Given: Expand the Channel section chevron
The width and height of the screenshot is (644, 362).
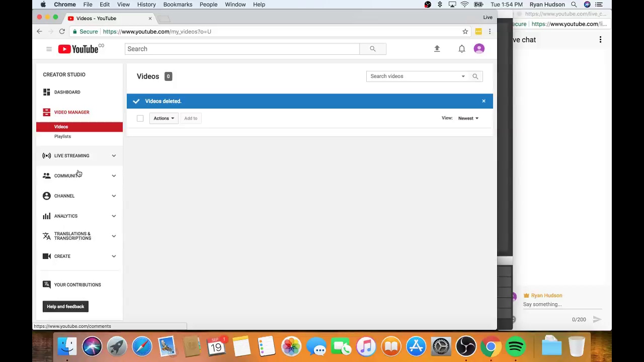Looking at the screenshot, I should click(114, 196).
